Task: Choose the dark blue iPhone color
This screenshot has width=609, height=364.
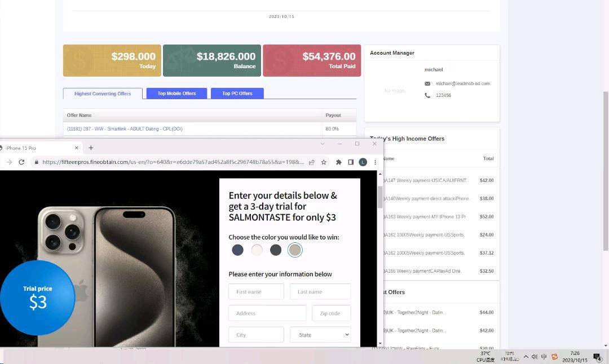Action: pos(238,250)
